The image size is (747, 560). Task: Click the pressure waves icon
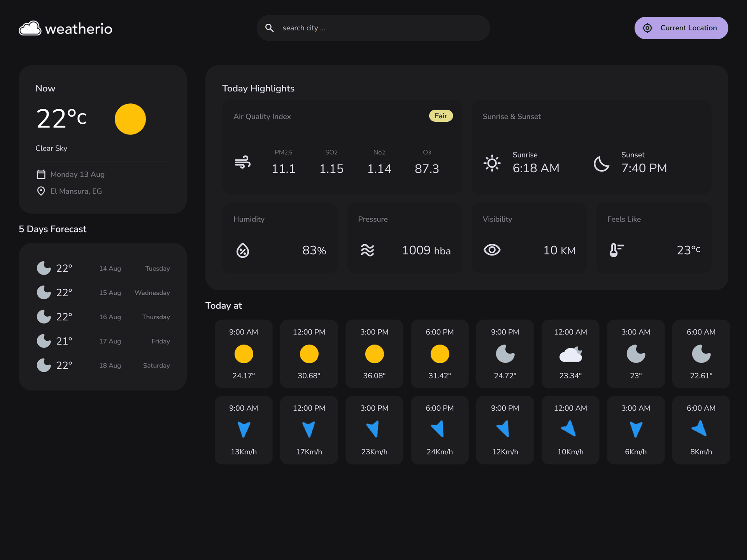(x=367, y=250)
